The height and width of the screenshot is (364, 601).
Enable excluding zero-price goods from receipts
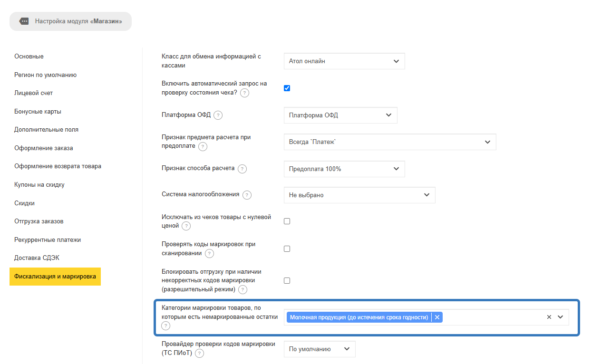pyautogui.click(x=287, y=221)
